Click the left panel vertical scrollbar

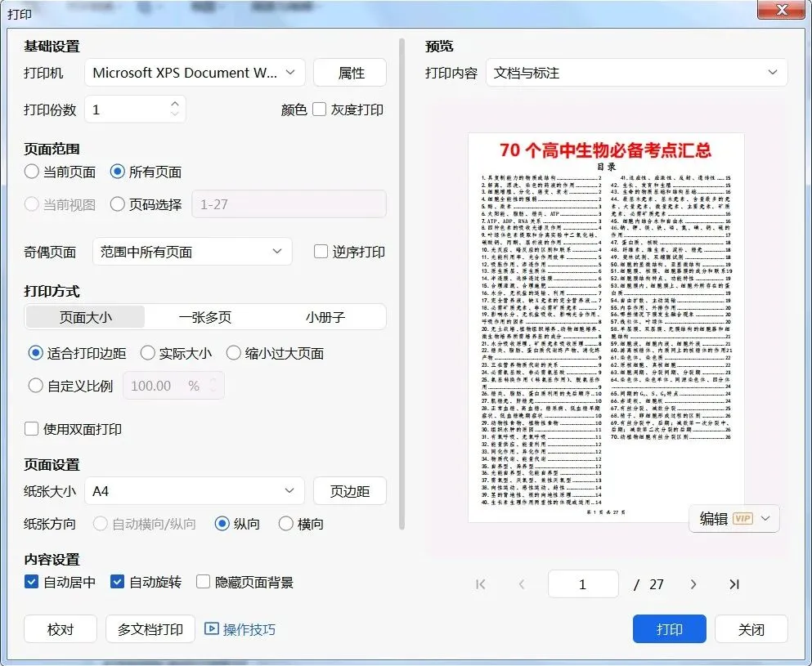pos(402,284)
